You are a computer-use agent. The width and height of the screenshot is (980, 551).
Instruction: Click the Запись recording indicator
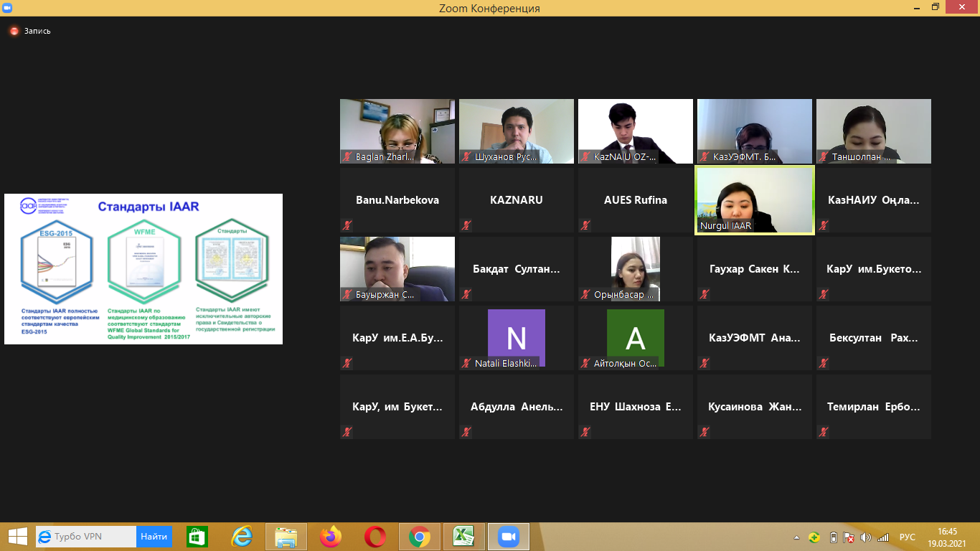click(30, 31)
